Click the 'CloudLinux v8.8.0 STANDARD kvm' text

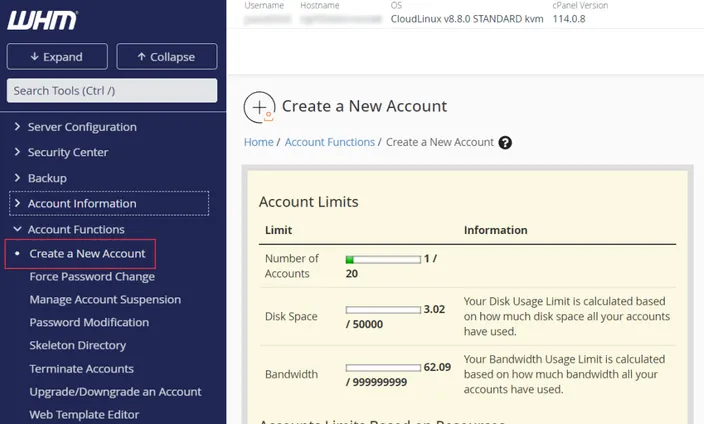[x=467, y=19]
